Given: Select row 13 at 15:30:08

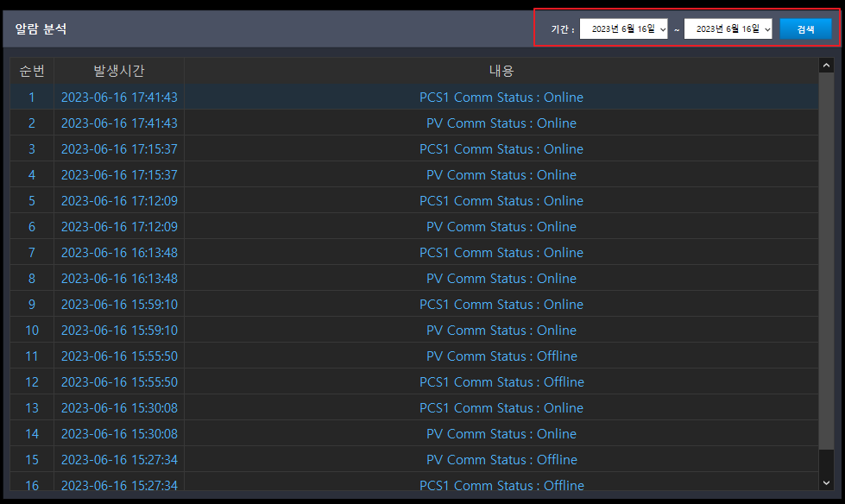Looking at the screenshot, I should [414, 407].
